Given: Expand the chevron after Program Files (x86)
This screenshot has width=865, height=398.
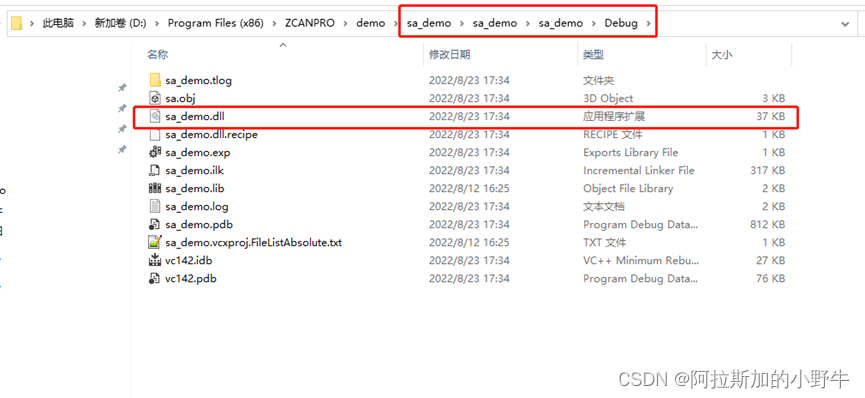Looking at the screenshot, I should pos(274,24).
